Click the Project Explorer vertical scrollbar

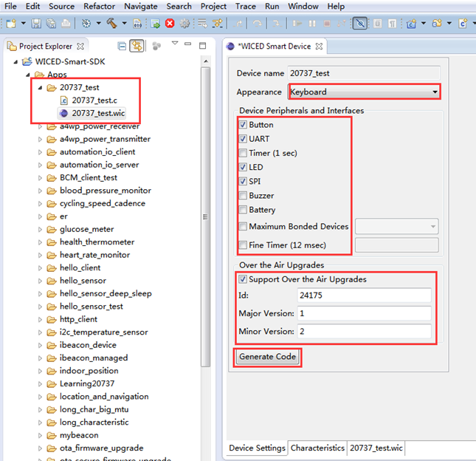tap(205, 217)
